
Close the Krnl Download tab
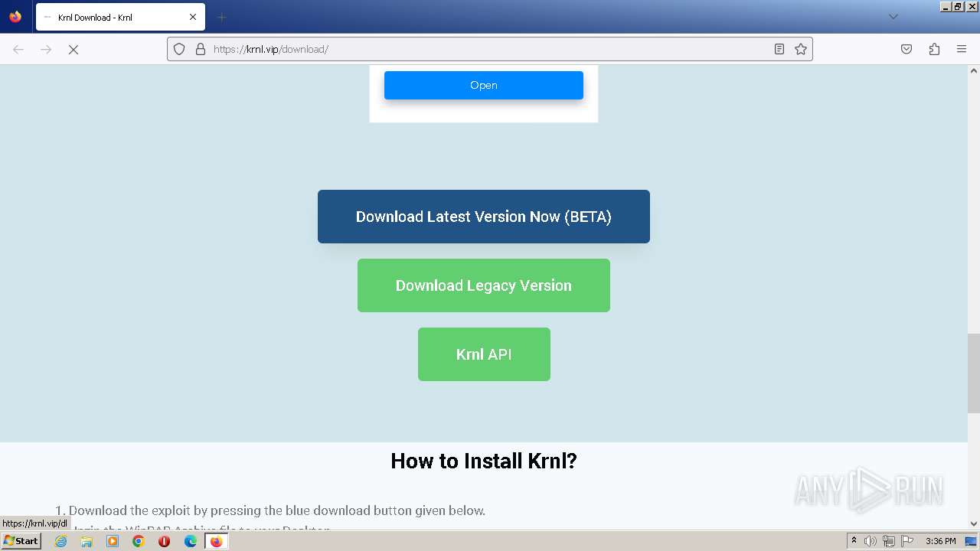click(x=193, y=17)
